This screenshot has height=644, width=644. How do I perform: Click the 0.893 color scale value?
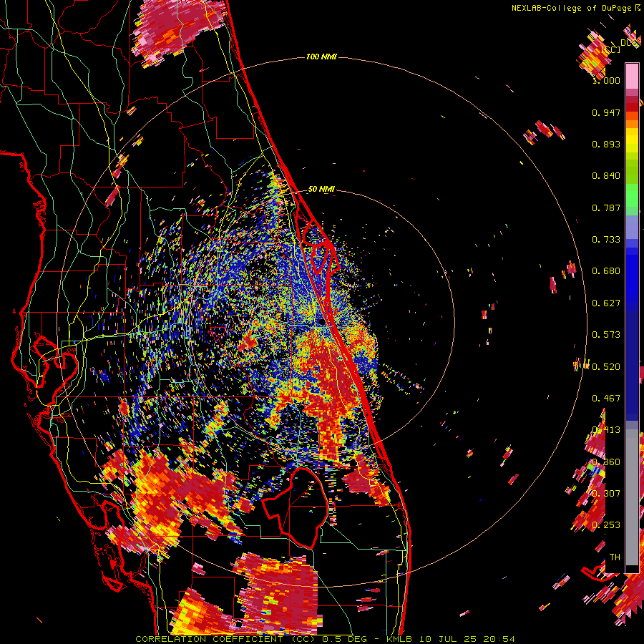606,144
